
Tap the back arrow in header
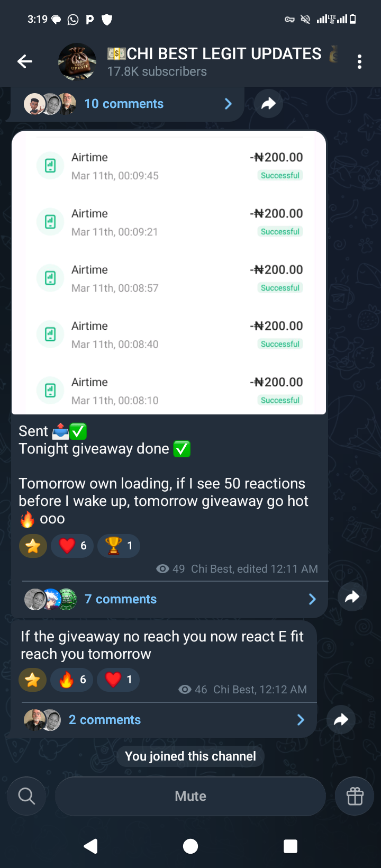point(25,62)
